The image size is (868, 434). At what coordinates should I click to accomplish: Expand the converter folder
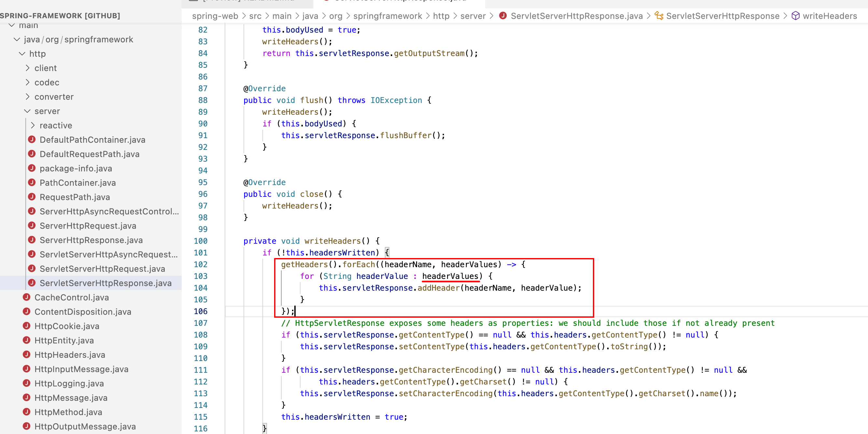(x=28, y=97)
